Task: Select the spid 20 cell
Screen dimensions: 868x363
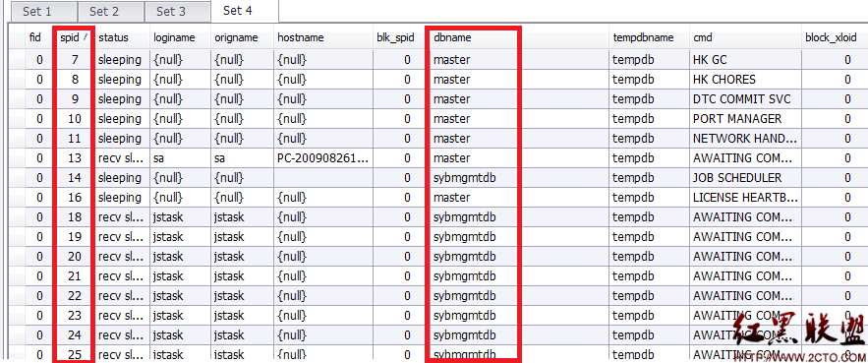Action: click(75, 257)
